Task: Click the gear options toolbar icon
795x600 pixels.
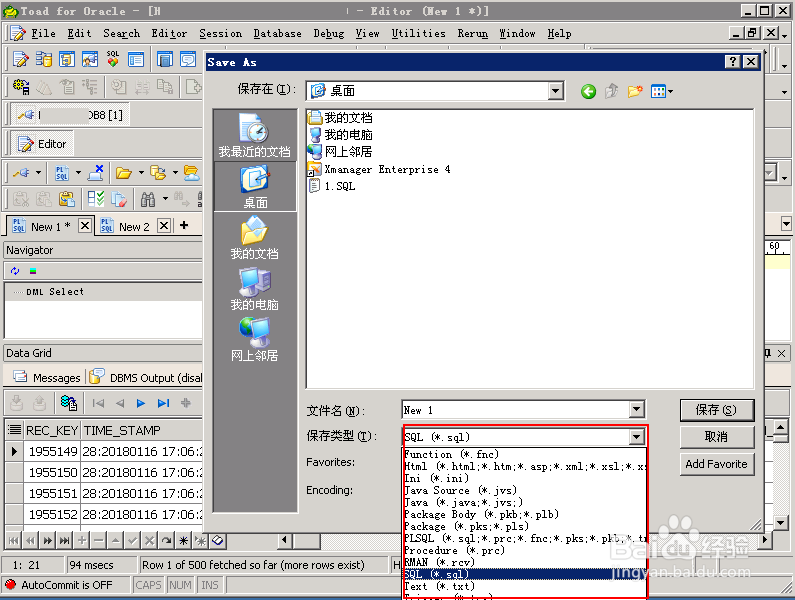Action: [21, 87]
